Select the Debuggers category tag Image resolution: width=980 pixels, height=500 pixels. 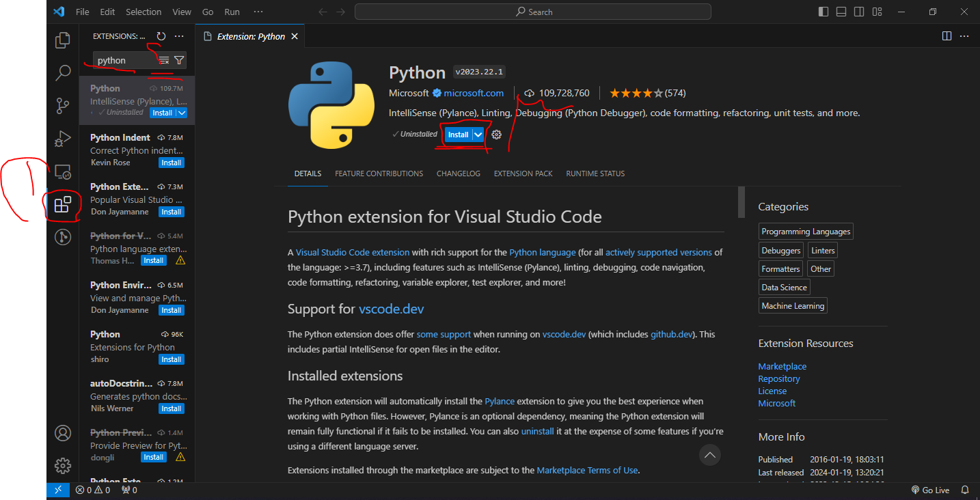point(781,251)
